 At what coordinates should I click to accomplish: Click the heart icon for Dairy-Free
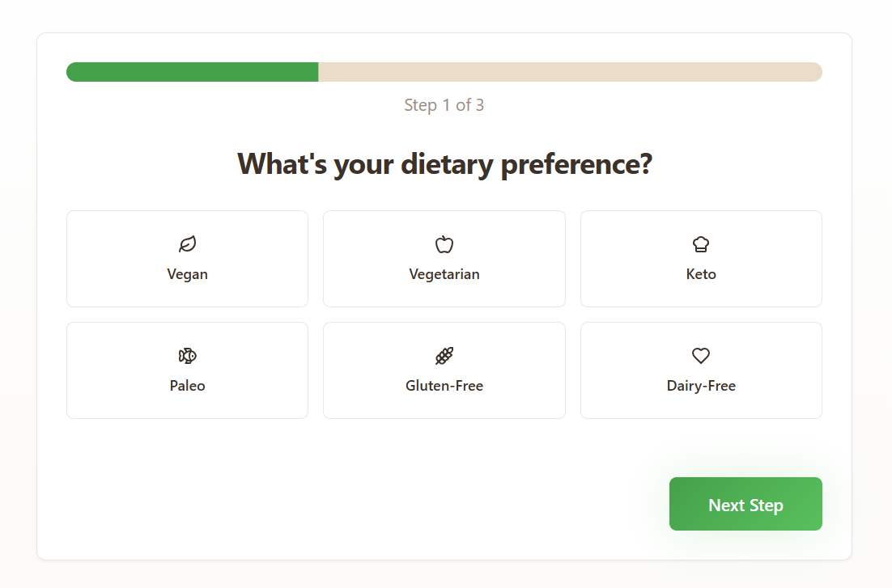[701, 355]
